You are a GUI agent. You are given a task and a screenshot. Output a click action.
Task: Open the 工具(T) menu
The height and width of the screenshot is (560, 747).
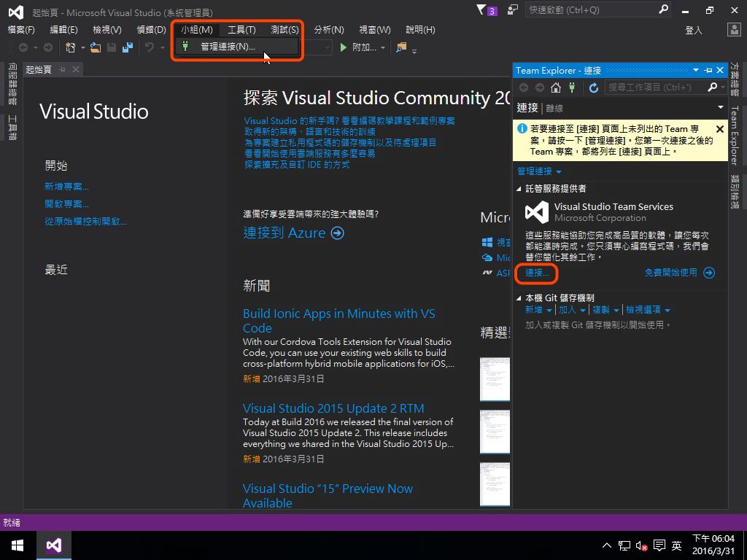(241, 29)
